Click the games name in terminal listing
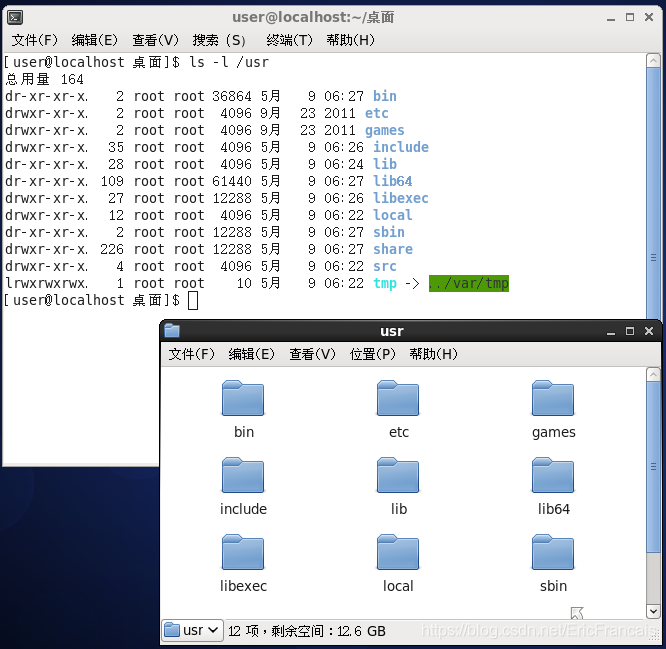The width and height of the screenshot is (666, 649). coord(384,130)
